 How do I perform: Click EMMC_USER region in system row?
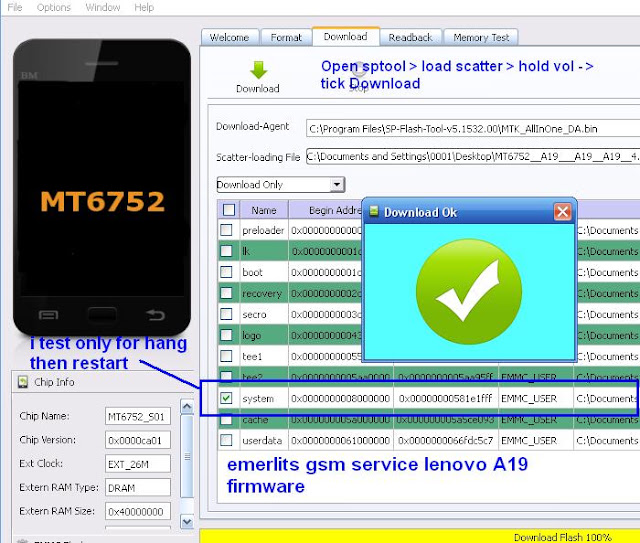[x=529, y=398]
